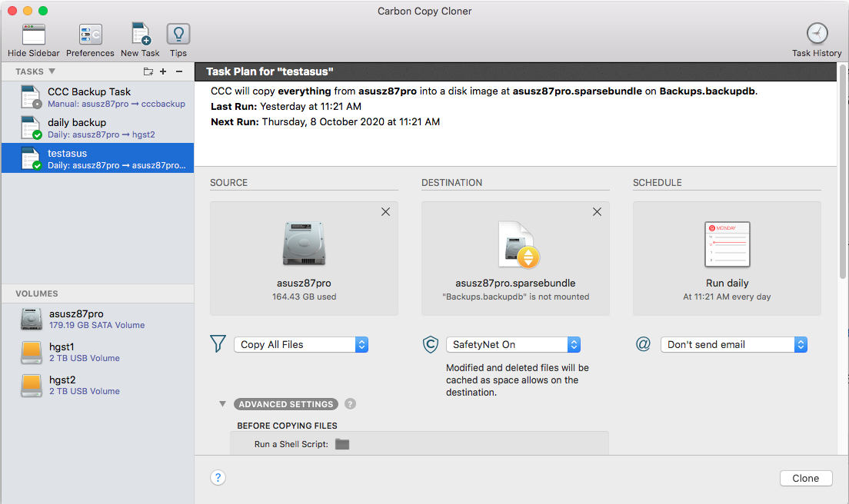Open the Tips lightbulb icon
The height and width of the screenshot is (504, 849).
(178, 34)
